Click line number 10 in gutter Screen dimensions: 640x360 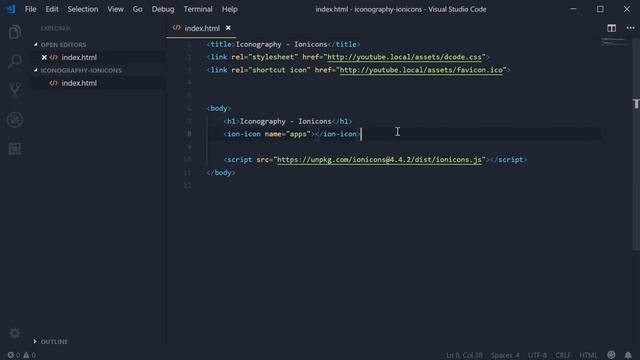point(187,160)
